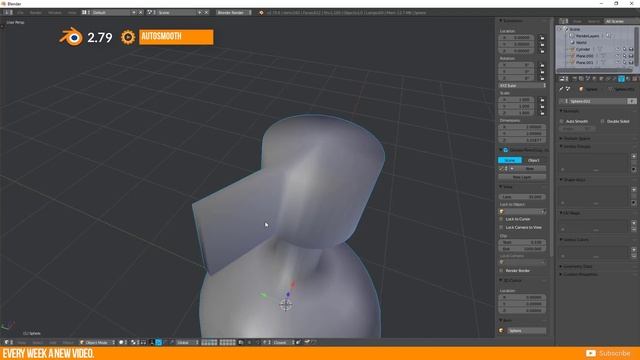The width and height of the screenshot is (640, 360).
Task: Open the 3D View header Select menu
Action: (37, 342)
